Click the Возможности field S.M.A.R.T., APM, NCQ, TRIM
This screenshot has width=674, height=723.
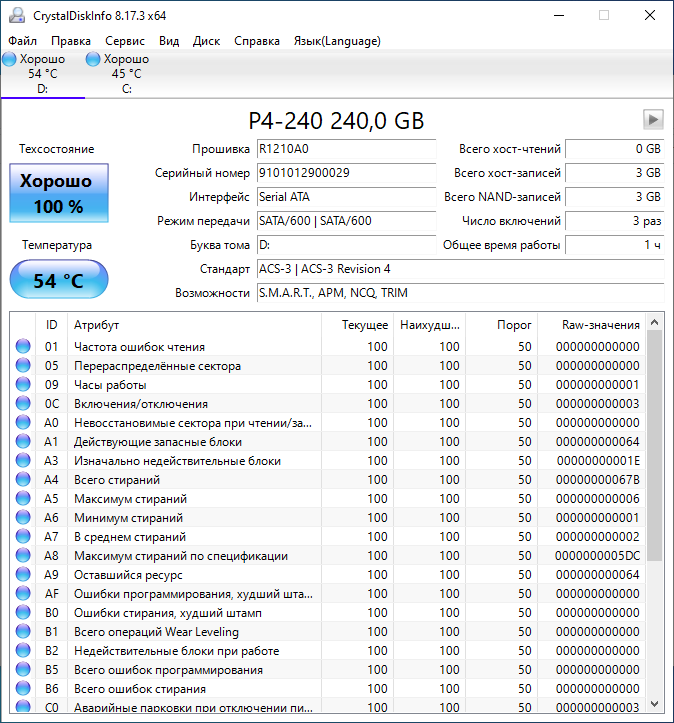click(460, 293)
